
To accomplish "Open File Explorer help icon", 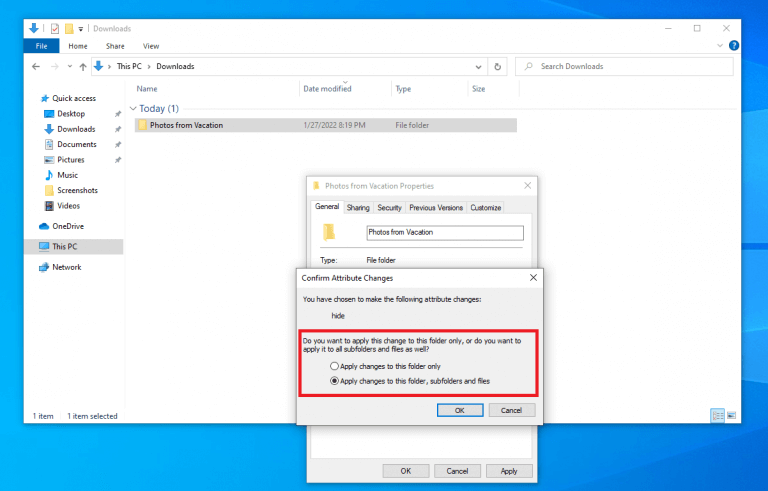I will click(734, 46).
